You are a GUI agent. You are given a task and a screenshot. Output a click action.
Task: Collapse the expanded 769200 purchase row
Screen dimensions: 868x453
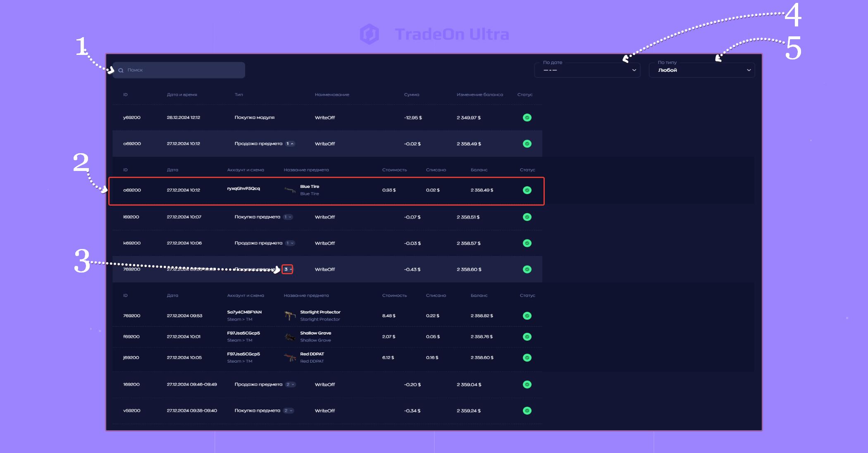point(287,269)
